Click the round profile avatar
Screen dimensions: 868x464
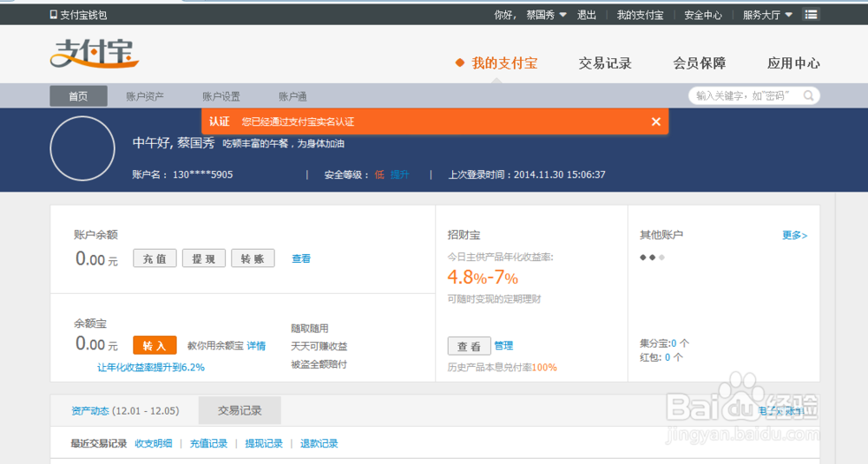82,148
